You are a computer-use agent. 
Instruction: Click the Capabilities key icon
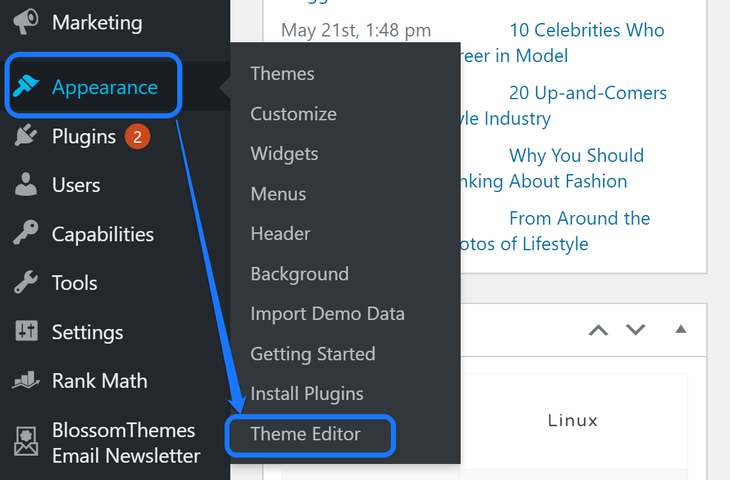click(x=26, y=233)
